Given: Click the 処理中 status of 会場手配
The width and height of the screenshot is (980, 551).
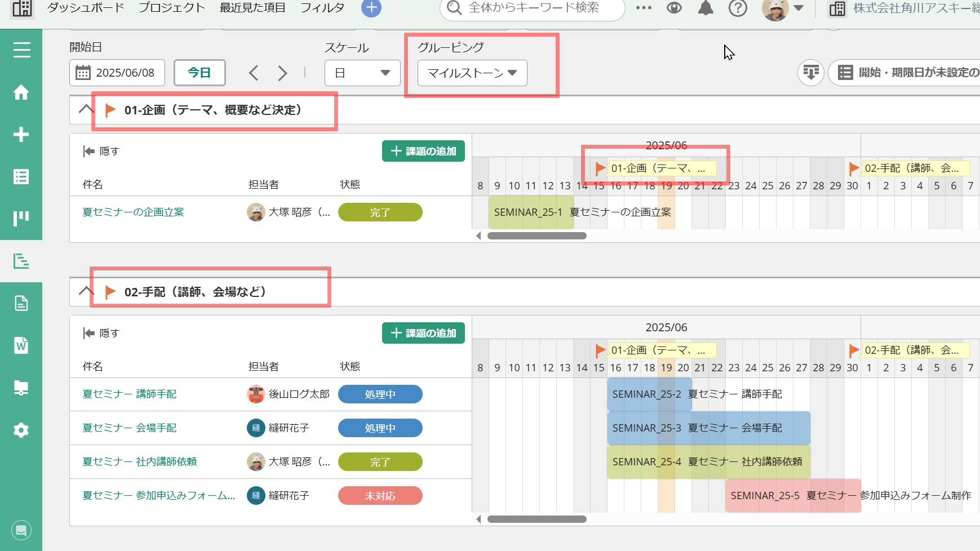Looking at the screenshot, I should pos(380,428).
